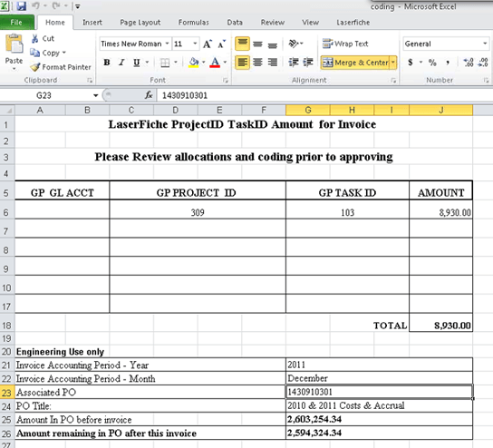Click Decrease Decimal icon
Viewport: 493px width, 448px height.
[x=483, y=63]
